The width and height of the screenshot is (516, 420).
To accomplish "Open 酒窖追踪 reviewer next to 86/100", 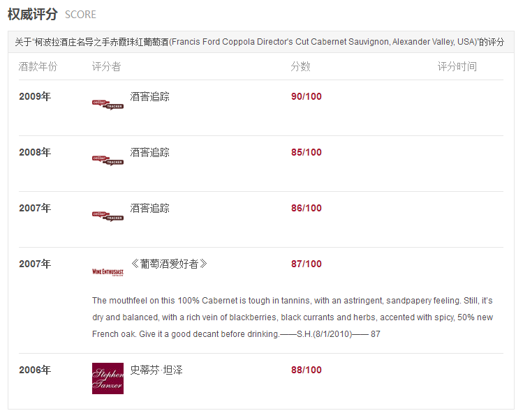I will click(x=149, y=208).
